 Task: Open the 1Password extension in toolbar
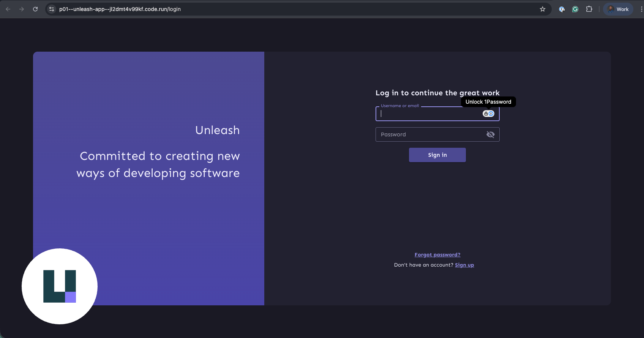coord(562,9)
